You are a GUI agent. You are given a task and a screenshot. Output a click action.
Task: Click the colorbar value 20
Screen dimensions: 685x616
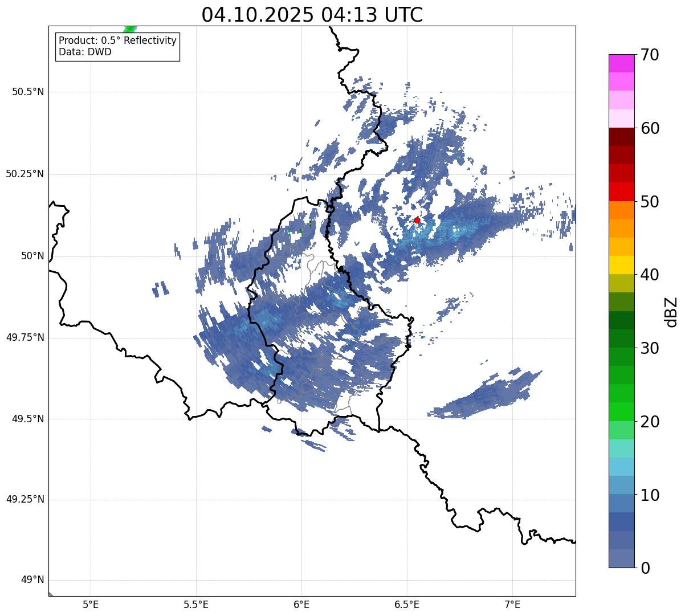point(650,422)
